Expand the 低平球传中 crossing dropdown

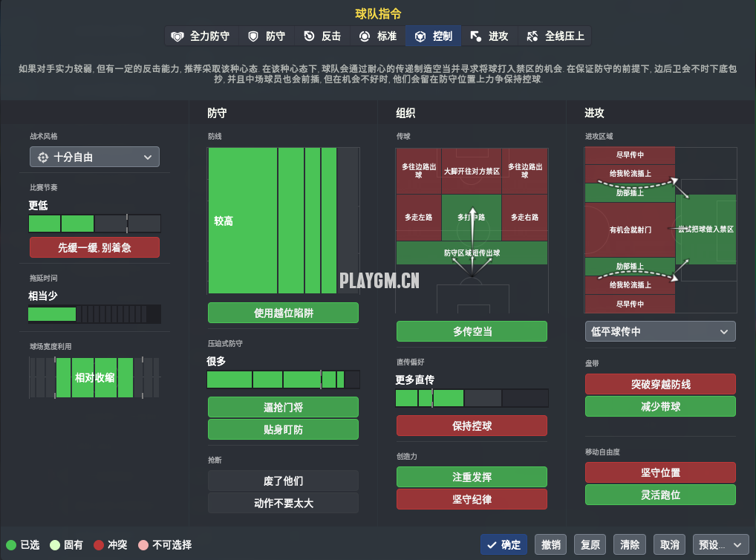[x=659, y=331]
